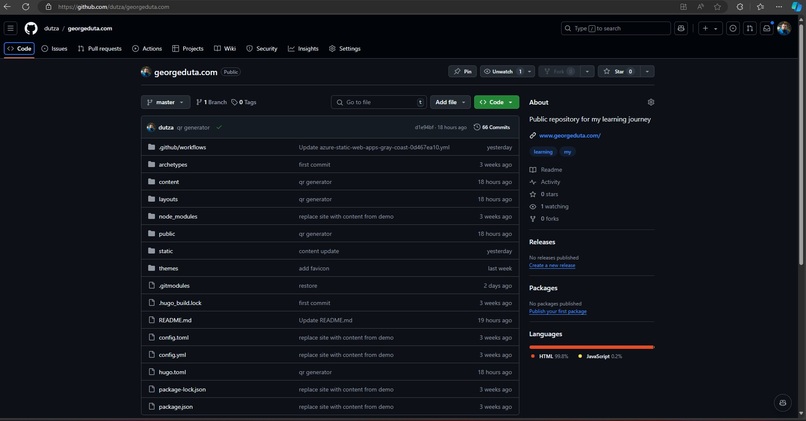Open the .github/workflows folder

[182, 148]
